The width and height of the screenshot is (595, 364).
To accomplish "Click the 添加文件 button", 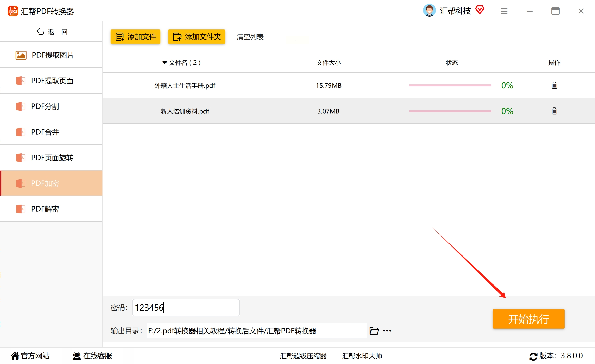I will point(135,37).
